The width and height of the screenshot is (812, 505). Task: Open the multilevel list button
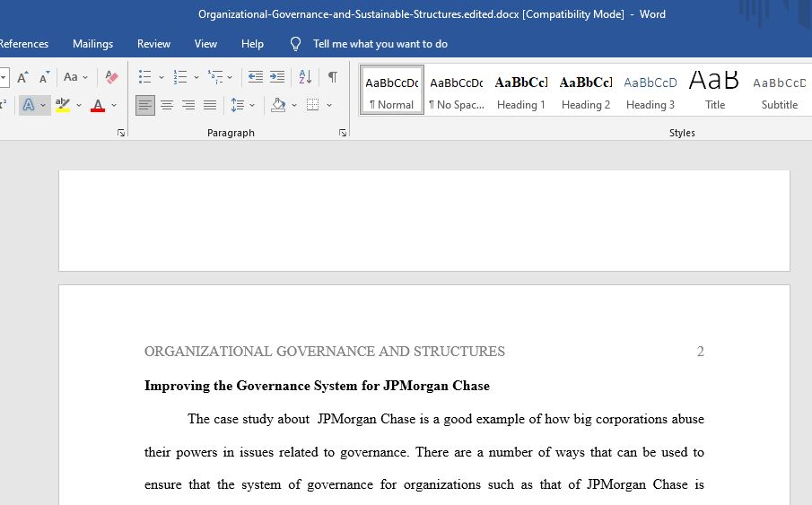point(215,77)
